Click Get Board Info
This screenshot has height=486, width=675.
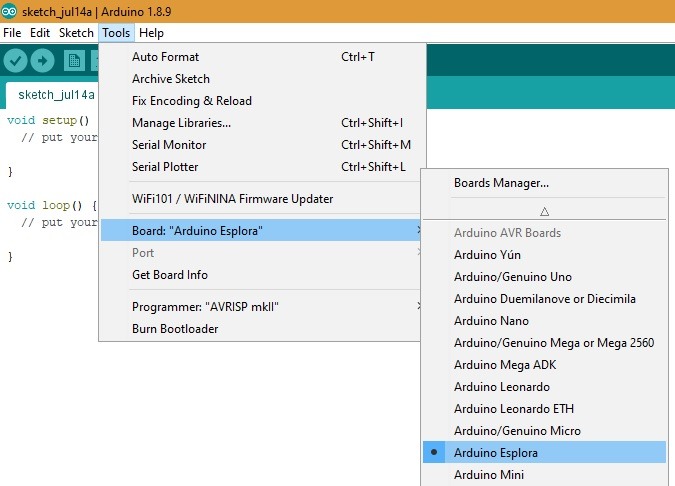(260, 275)
